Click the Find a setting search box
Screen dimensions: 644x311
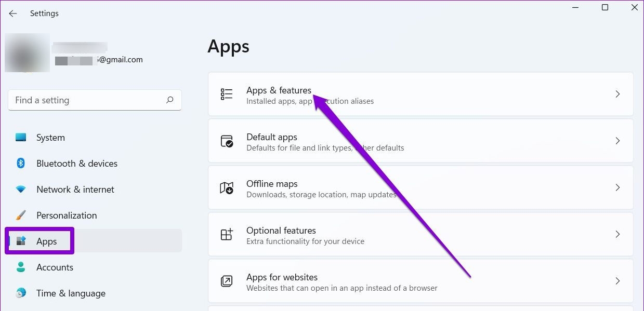coord(95,100)
